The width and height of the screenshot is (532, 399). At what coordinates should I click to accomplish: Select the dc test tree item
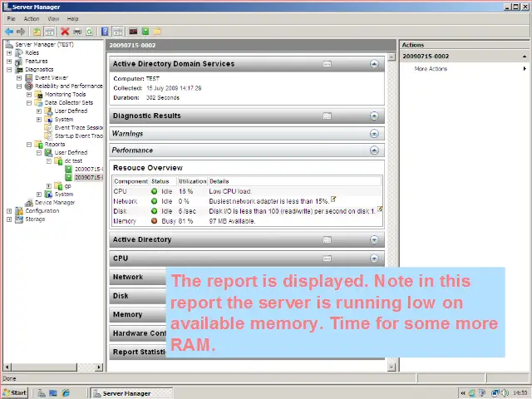(x=74, y=160)
